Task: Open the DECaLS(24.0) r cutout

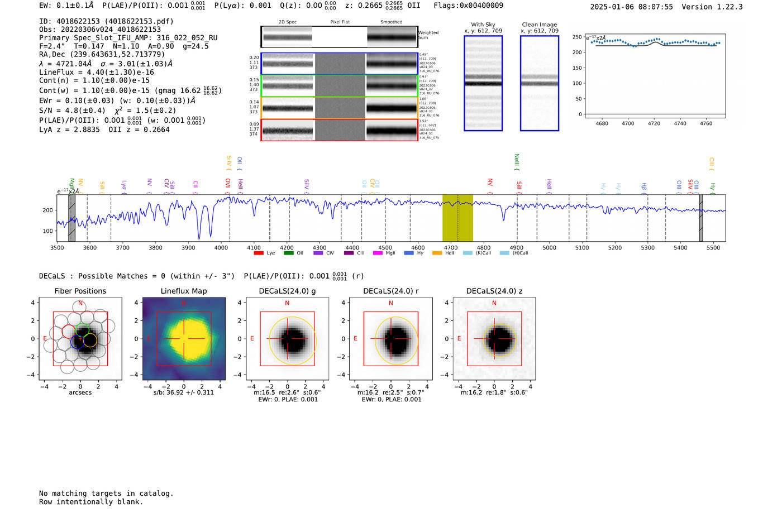Action: [x=390, y=338]
